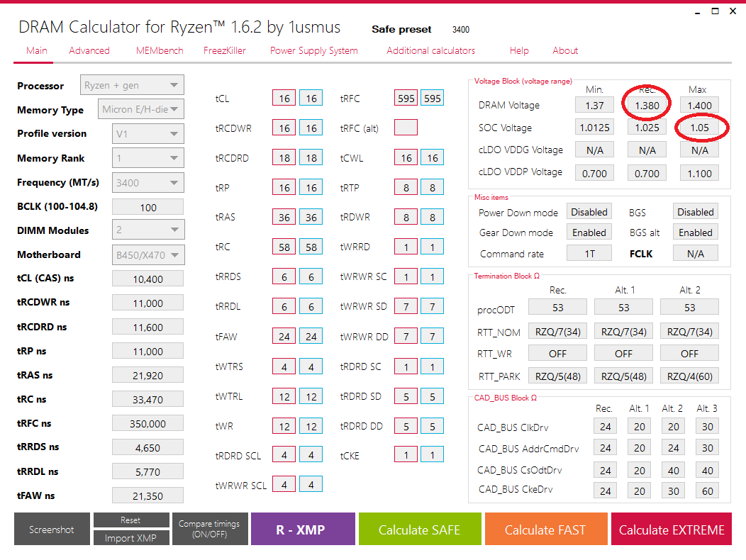Open the FreezKiller tab
This screenshot has height=560, width=746.
tap(225, 51)
